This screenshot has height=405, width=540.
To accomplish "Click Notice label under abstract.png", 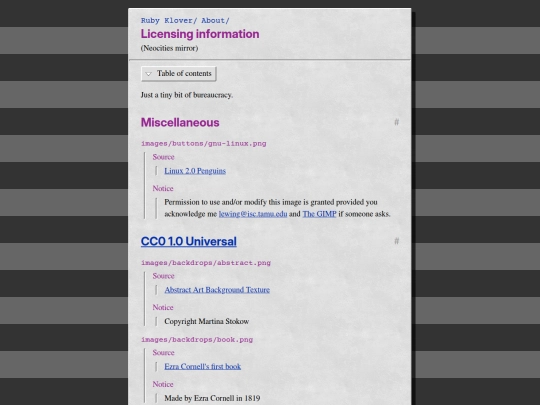I will [163, 307].
